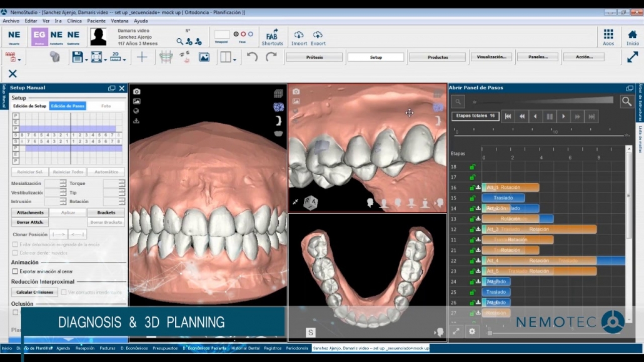
Task: Toggle lock icon on stage row 25
Action: tap(472, 292)
